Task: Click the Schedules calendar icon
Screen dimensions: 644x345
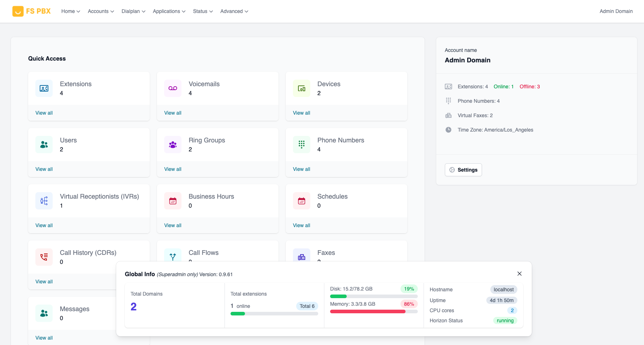Action: point(301,200)
